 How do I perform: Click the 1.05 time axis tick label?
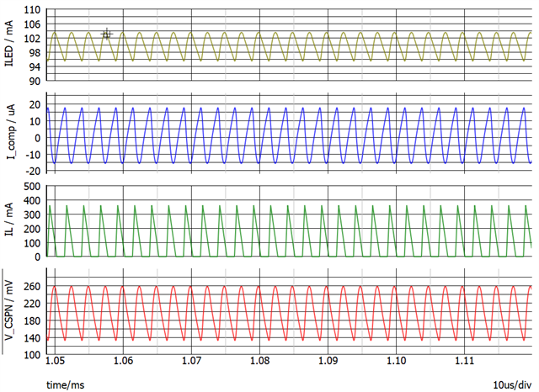click(55, 361)
